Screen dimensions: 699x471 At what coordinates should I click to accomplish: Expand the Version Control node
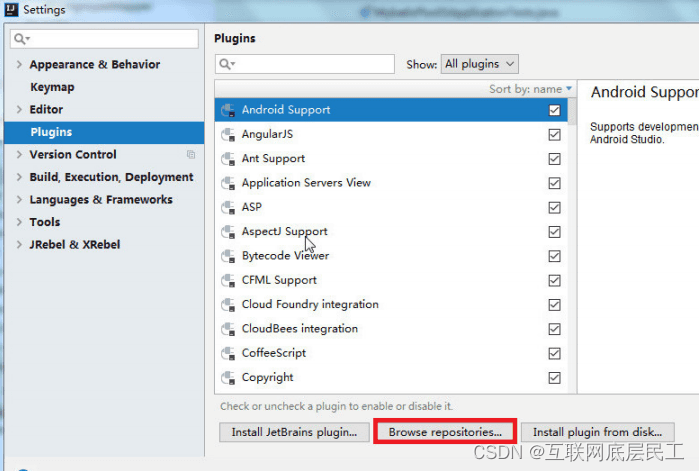pyautogui.click(x=19, y=155)
